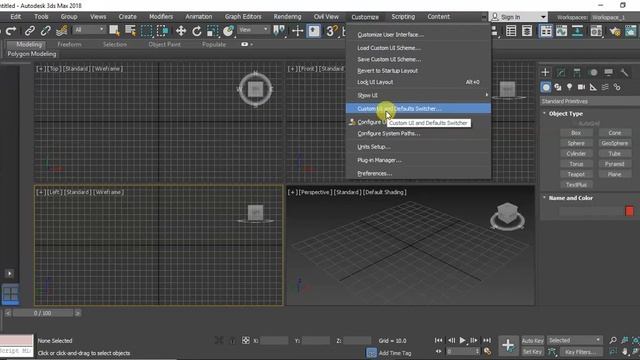This screenshot has width=640, height=360.
Task: Choose Custom UI and Defaults Switcher entry
Action: (x=418, y=109)
